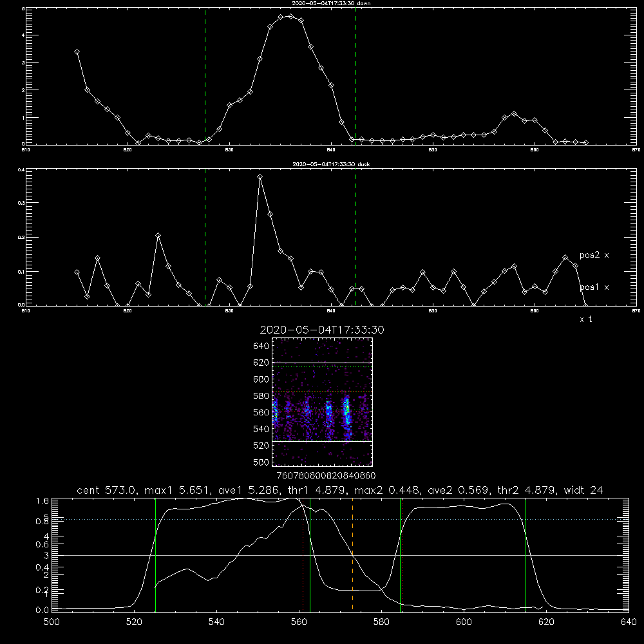Click the '620' label on bottom plot x-axis
Image resolution: width=644 pixels, height=644 pixels.
point(546,621)
